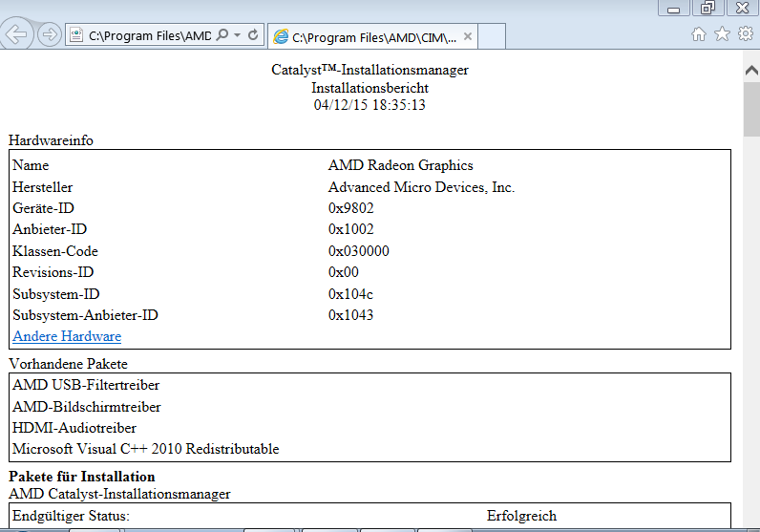The width and height of the screenshot is (760, 532).
Task: Click Microsoft Visual C++ 2010 Redistributable row
Action: tap(369, 449)
